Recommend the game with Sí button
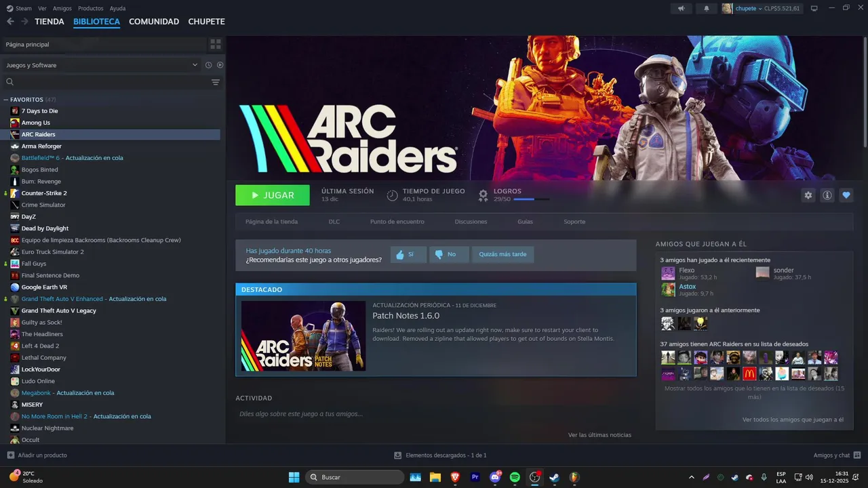 click(x=408, y=254)
